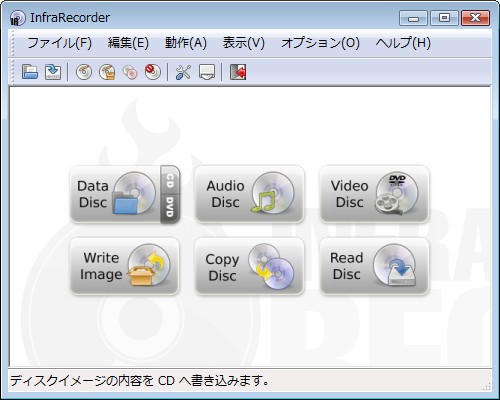500x400 pixels.
Task: Click the erase disc red toolbar icon
Action: (x=153, y=72)
